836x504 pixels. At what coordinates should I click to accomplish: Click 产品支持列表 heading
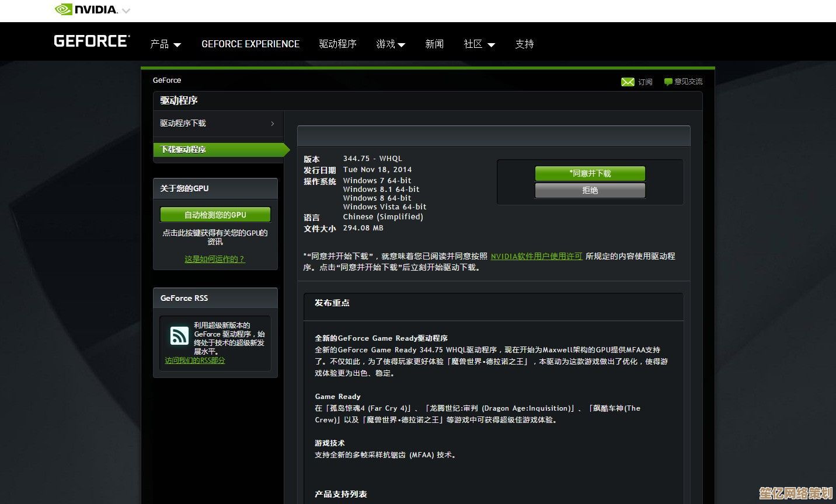click(x=341, y=494)
